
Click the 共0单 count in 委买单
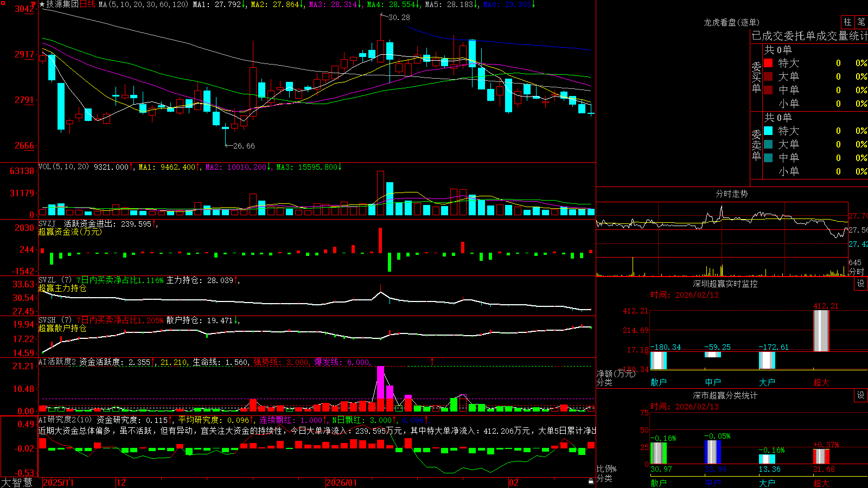pos(778,50)
